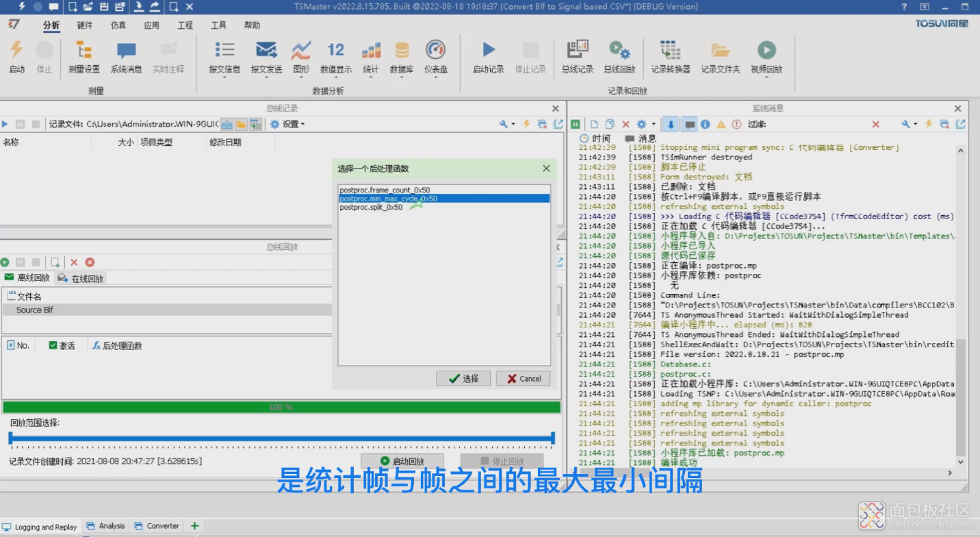Screen dimensions: 980x537
Task: Open 报文发送 message transmit tool
Action: coord(266,57)
